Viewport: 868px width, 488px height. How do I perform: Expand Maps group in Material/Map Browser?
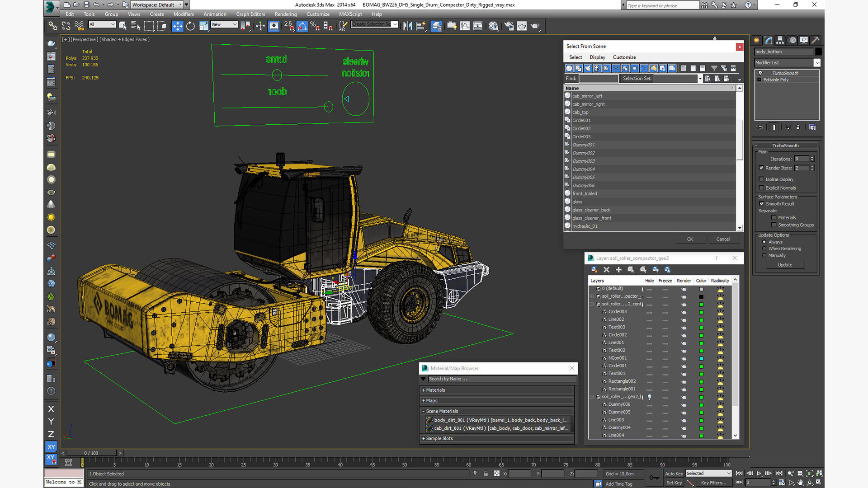pos(497,401)
